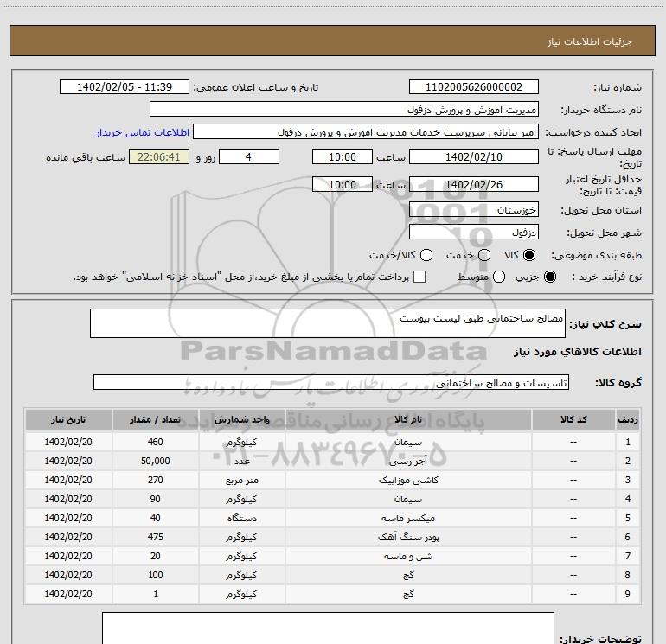Open the اطلاعات تماس خریدار link
The height and width of the screenshot is (644, 666).
click(143, 132)
